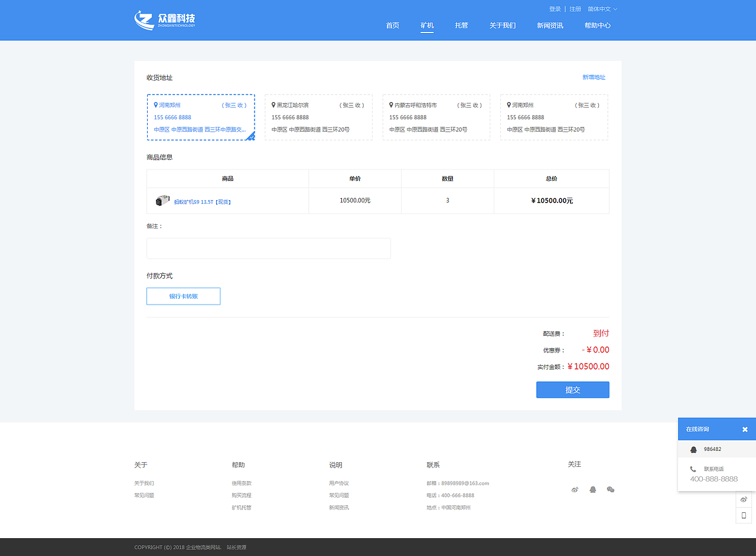Viewport: 756px width, 556px height.
Task: Click the location pin icon for 黑龙江哈尔滨
Action: click(x=273, y=104)
